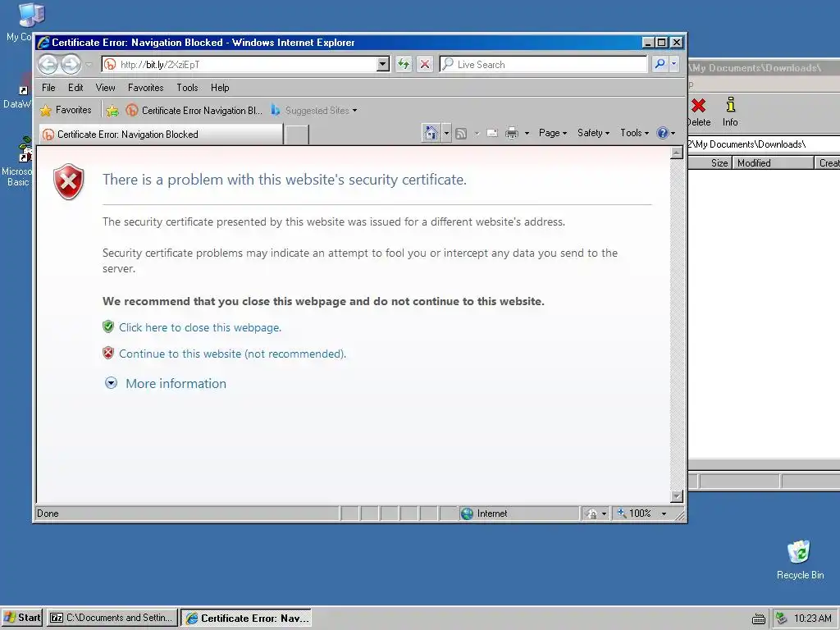The width and height of the screenshot is (840, 630).
Task: Click the 10:23 AM clock
Action: click(813, 619)
